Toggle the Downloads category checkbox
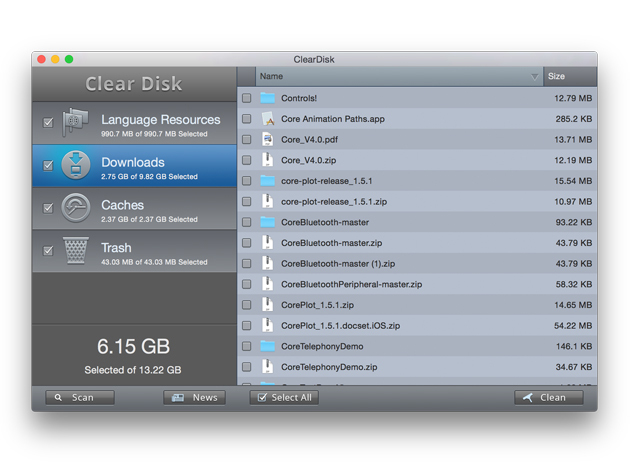Viewport: 630px width, 473px height. click(x=48, y=165)
